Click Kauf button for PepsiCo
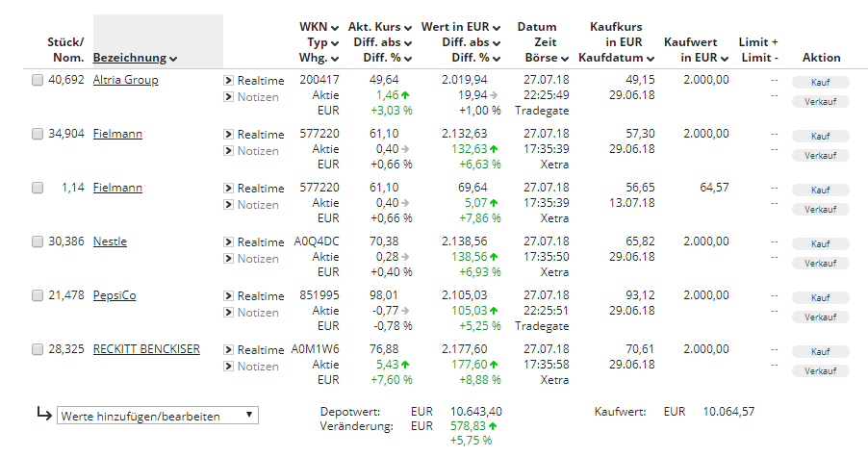Screen dimensions: 868x457 pos(821,297)
